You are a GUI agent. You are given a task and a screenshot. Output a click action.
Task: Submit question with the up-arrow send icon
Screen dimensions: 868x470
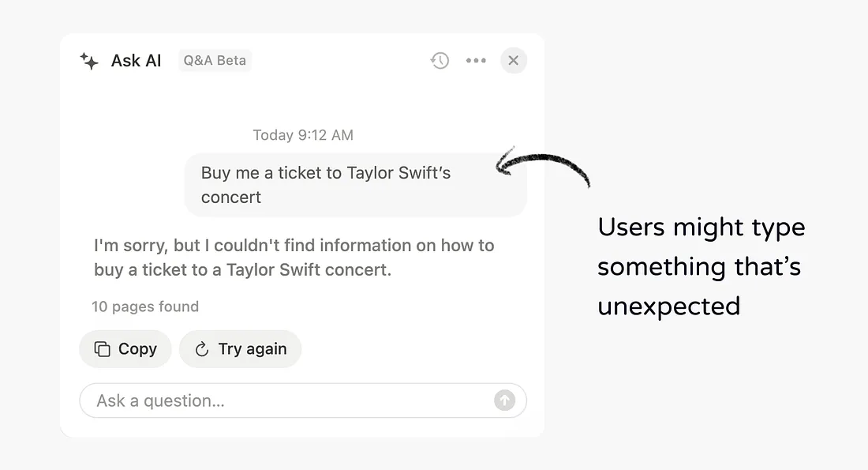click(504, 400)
